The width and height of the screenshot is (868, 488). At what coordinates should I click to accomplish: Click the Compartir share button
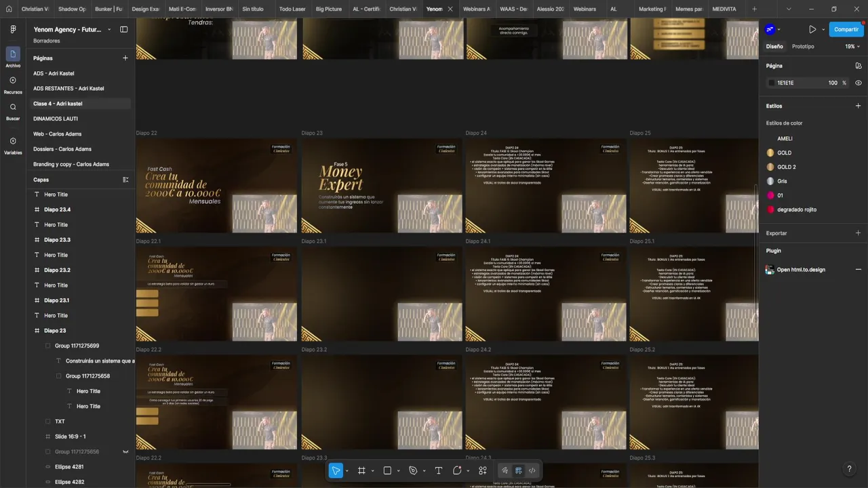click(846, 29)
